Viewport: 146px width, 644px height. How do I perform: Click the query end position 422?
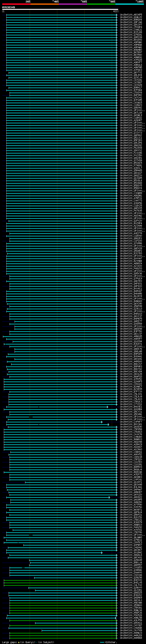115,11
